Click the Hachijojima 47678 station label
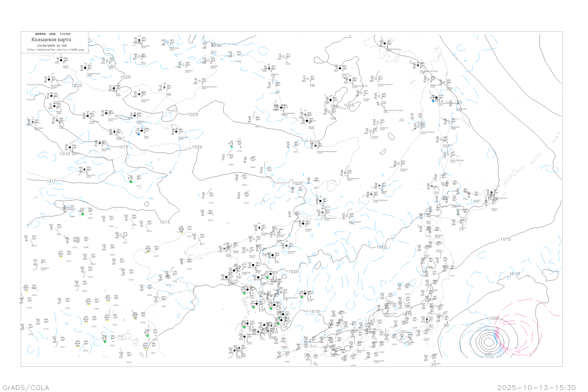 click(436, 364)
